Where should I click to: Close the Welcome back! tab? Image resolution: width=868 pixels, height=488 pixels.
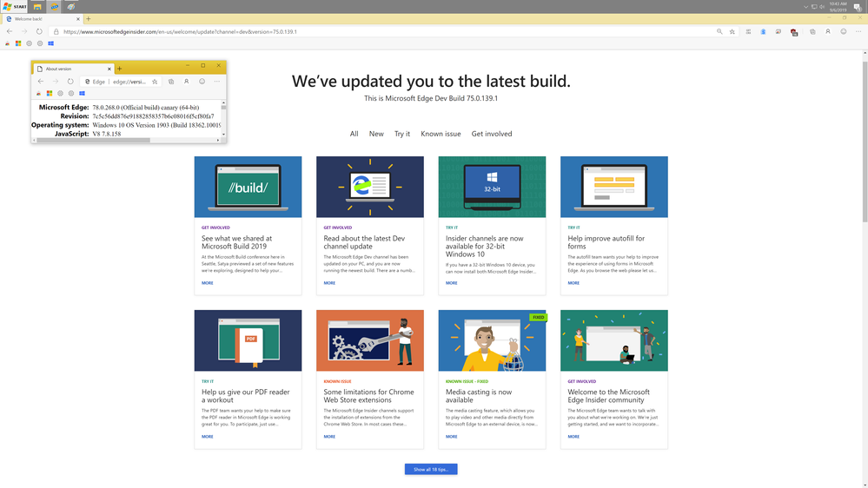[x=78, y=19]
